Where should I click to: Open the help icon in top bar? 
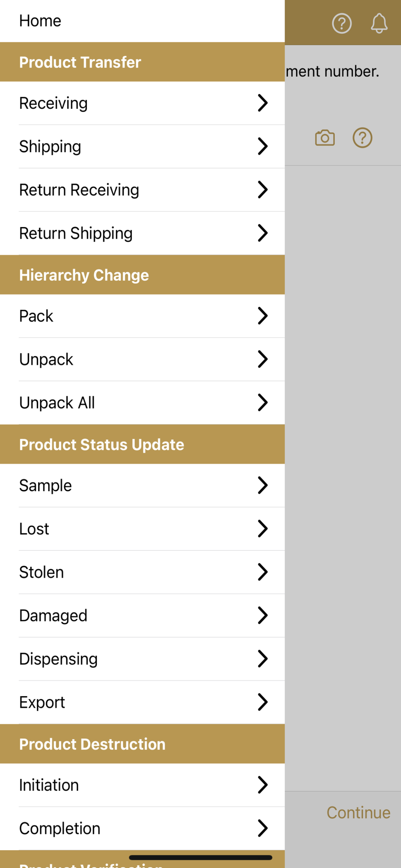[x=342, y=23]
